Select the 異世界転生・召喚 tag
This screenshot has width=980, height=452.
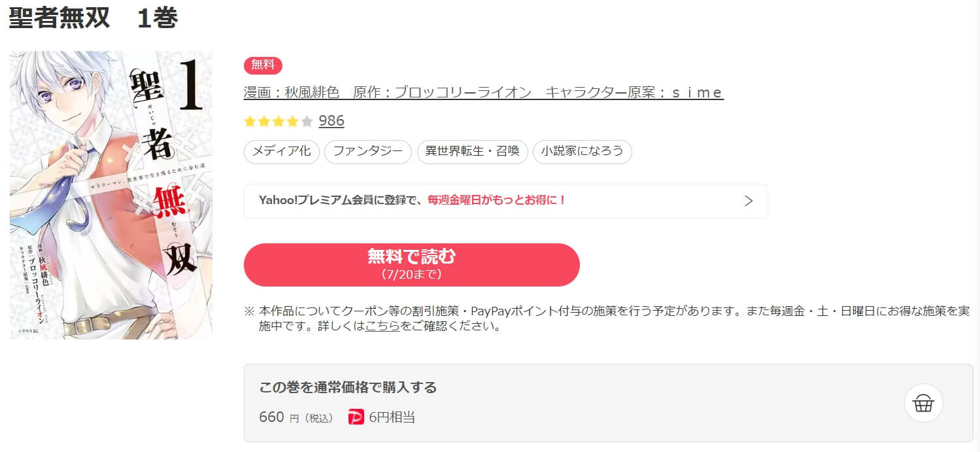pyautogui.click(x=473, y=152)
